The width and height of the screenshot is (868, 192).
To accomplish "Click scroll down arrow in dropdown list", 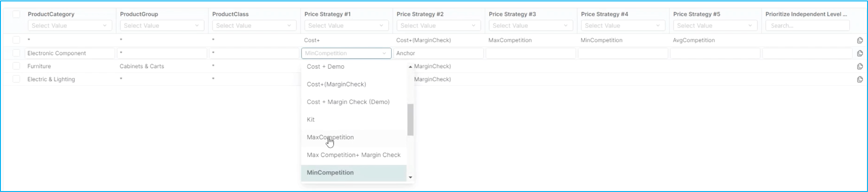I will [x=411, y=177].
